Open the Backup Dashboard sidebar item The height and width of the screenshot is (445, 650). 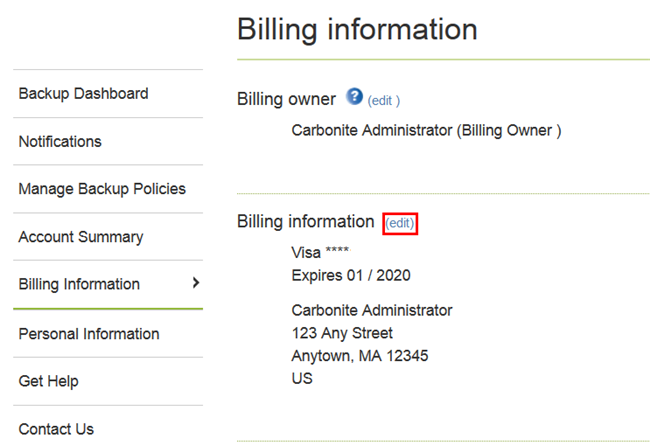point(83,94)
